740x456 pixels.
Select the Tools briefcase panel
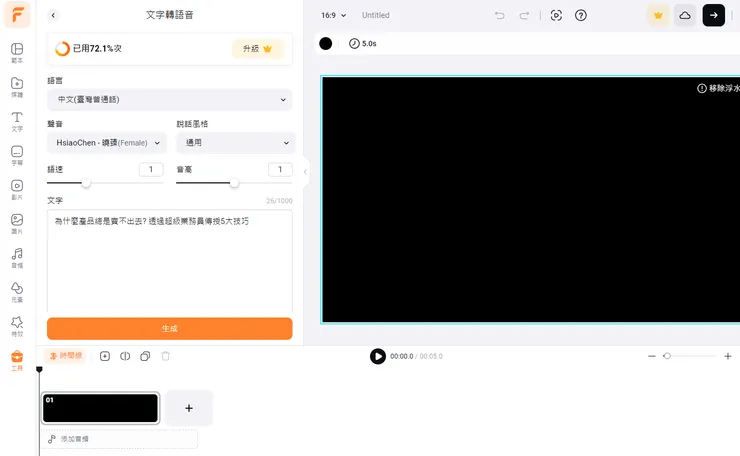point(17,360)
